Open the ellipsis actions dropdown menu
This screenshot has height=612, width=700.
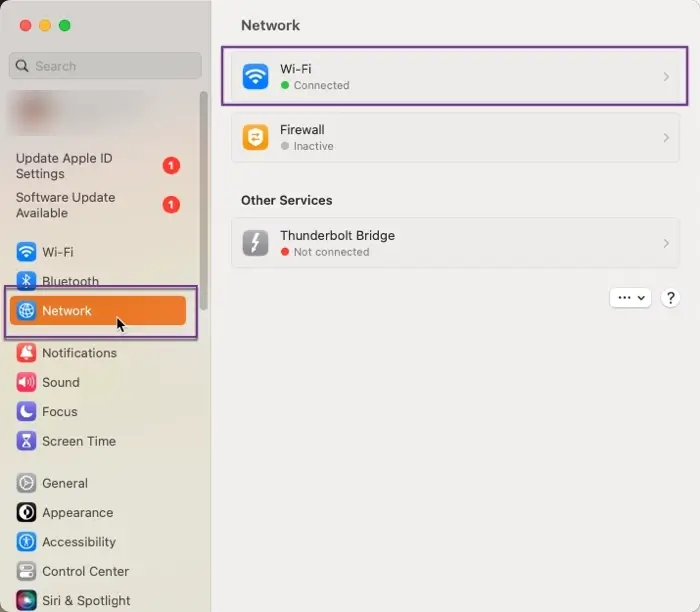tap(630, 298)
